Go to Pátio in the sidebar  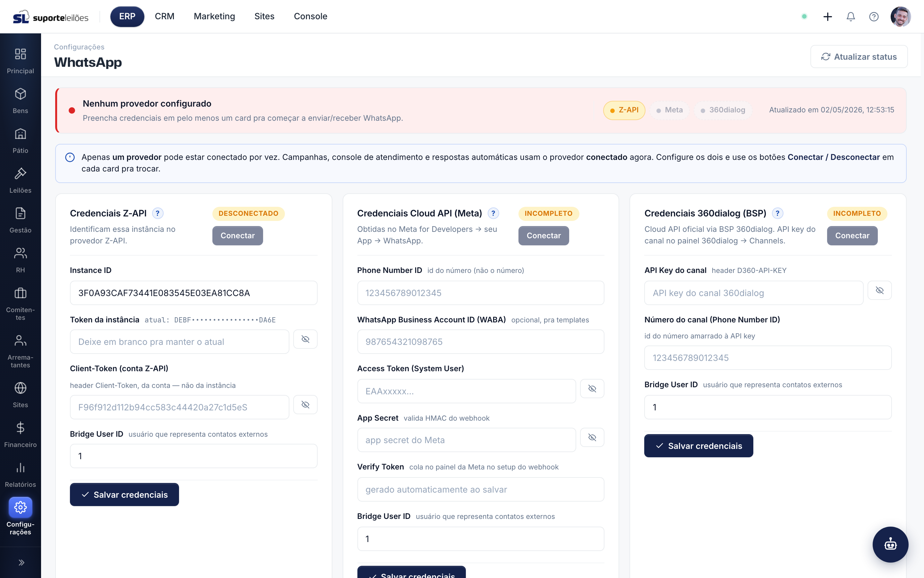click(20, 134)
